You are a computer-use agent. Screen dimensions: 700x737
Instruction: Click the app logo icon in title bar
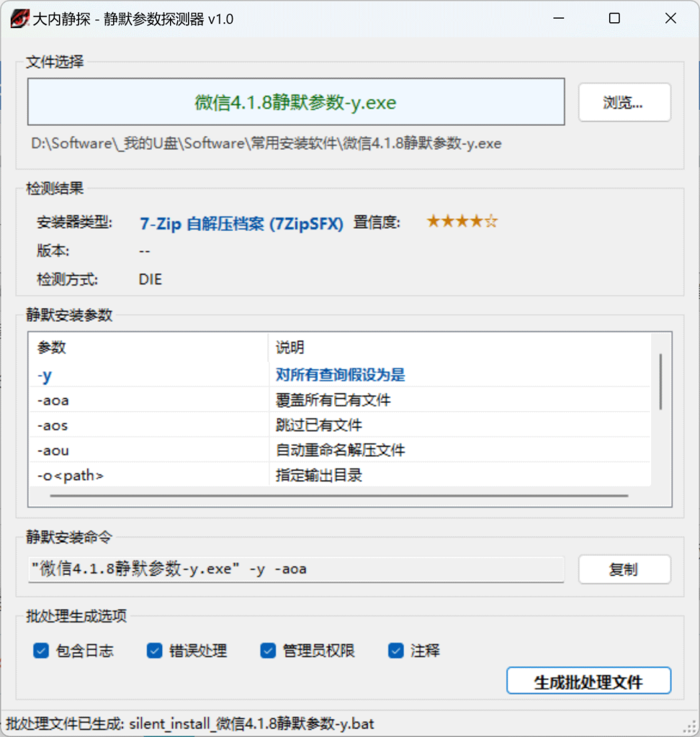19,19
